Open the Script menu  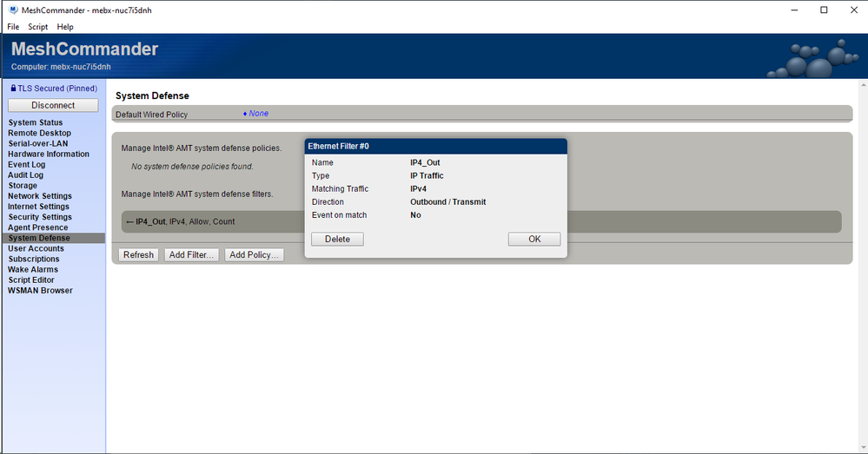pos(38,27)
